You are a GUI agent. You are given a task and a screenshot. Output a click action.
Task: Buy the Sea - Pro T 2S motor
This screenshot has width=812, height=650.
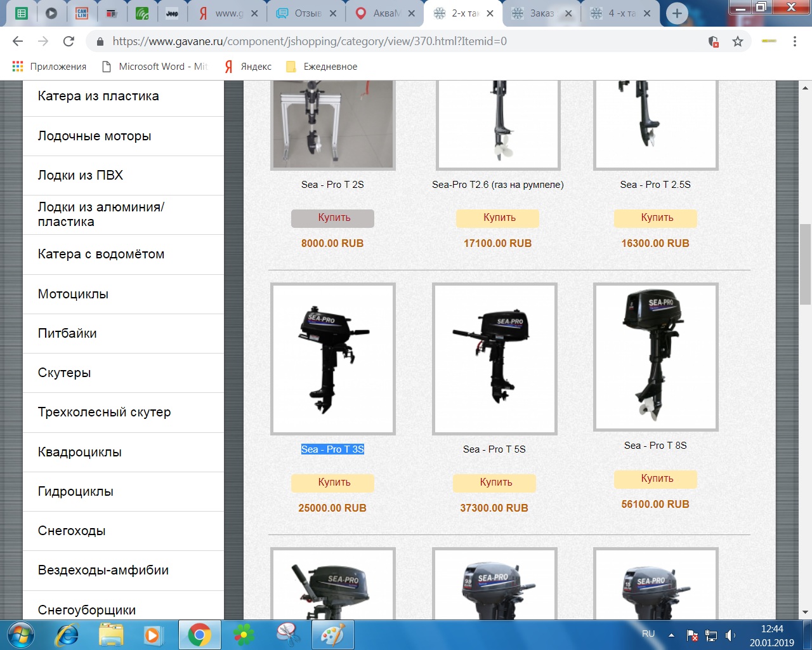point(332,218)
